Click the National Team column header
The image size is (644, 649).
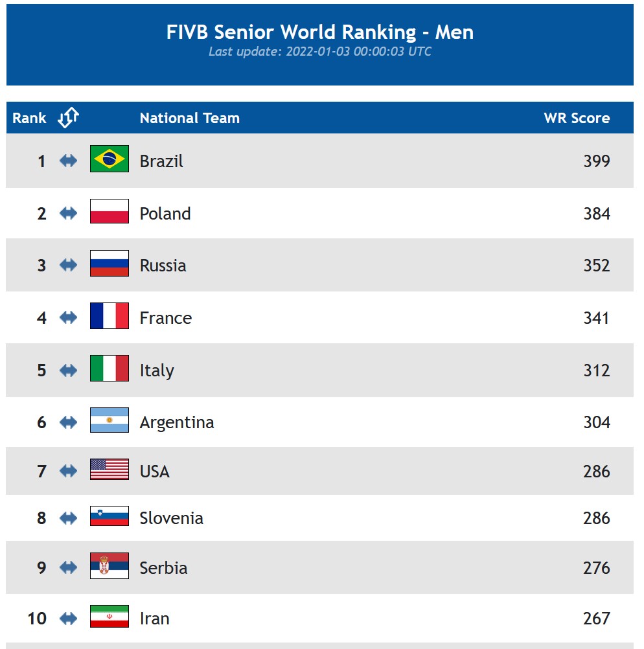click(189, 118)
